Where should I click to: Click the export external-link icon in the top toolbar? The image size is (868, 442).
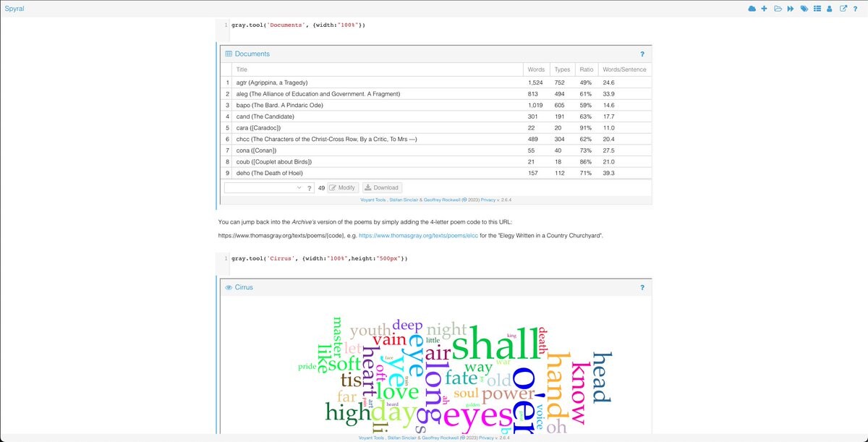click(x=843, y=9)
